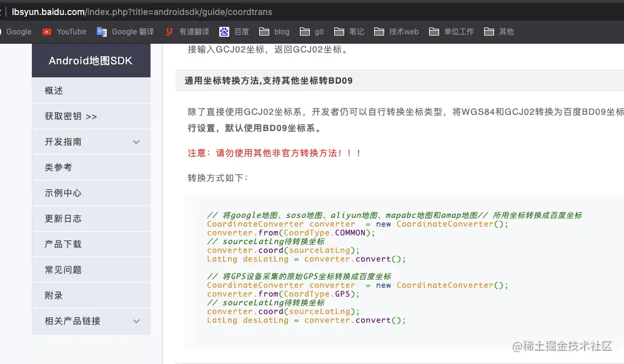Open the 产品下载 sidebar item

(x=91, y=244)
